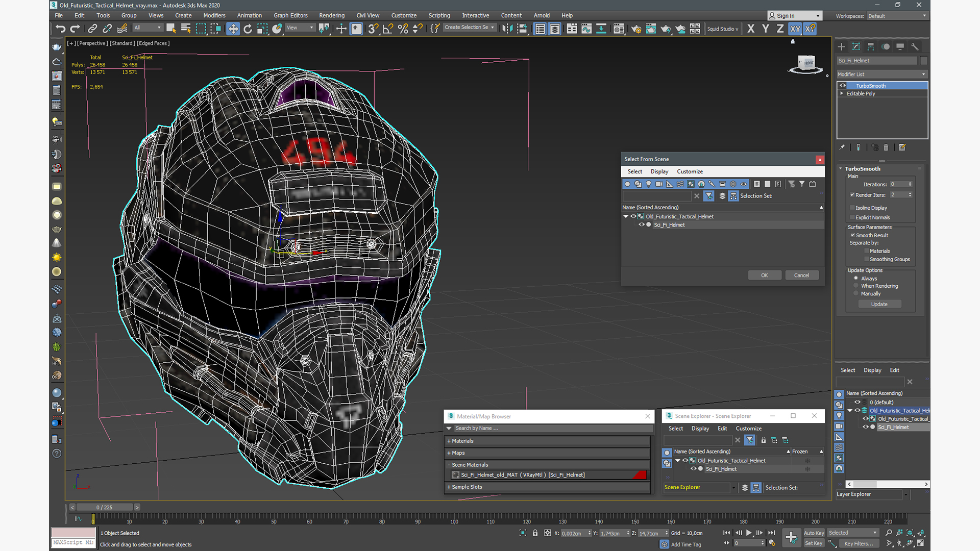
Task: Open Create Selection Set dropdown
Action: click(469, 28)
